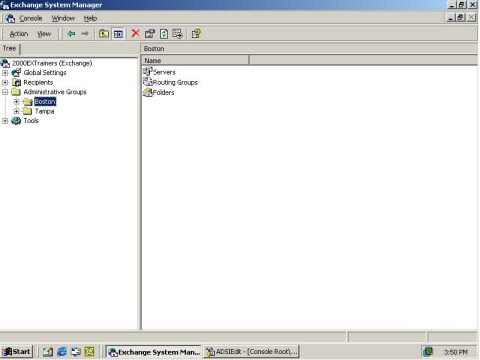Click the Refresh toolbar icon
The height and width of the screenshot is (360, 480).
point(164,34)
